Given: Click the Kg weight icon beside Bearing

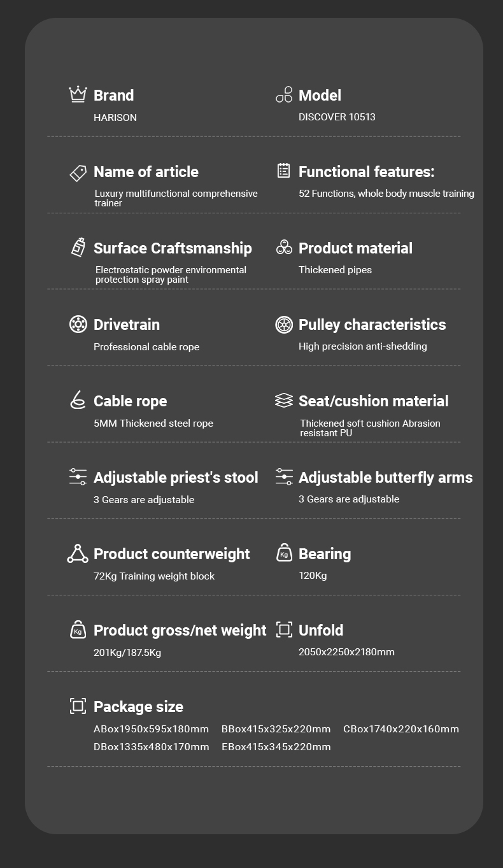Looking at the screenshot, I should tap(284, 553).
